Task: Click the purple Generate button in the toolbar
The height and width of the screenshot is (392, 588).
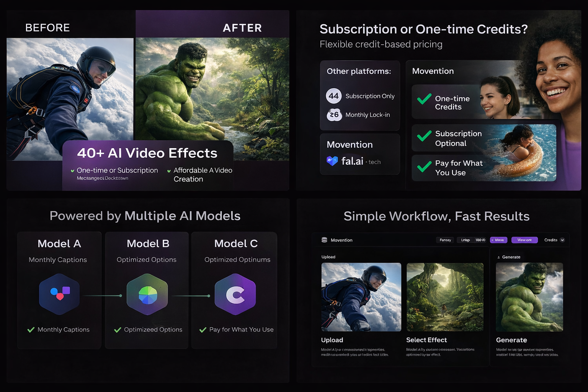Action: (524, 240)
